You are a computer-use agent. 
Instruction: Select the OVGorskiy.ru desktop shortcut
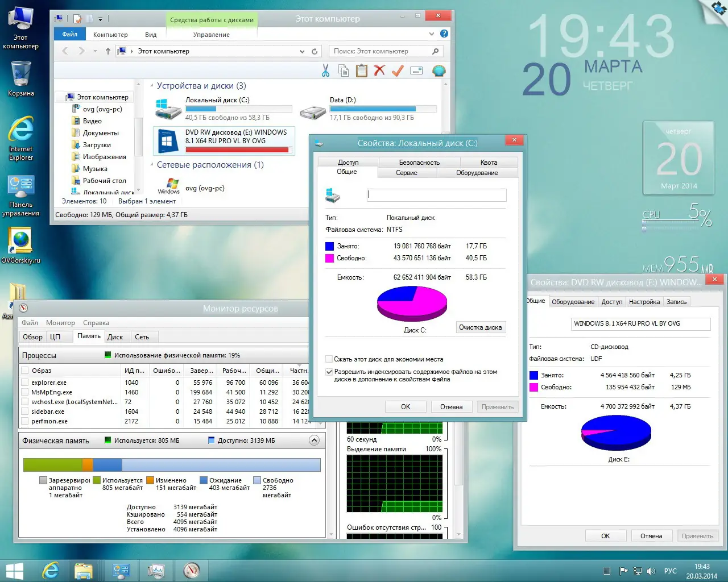pos(20,245)
